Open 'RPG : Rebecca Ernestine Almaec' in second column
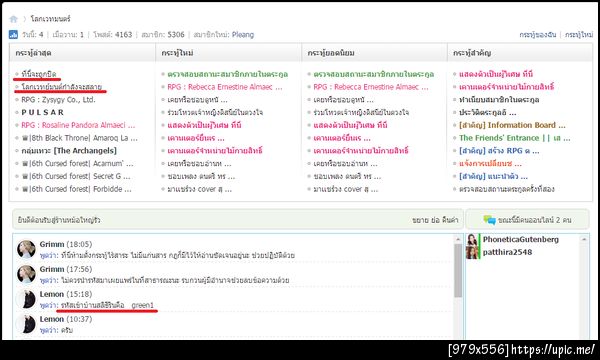600x360 pixels. point(225,87)
